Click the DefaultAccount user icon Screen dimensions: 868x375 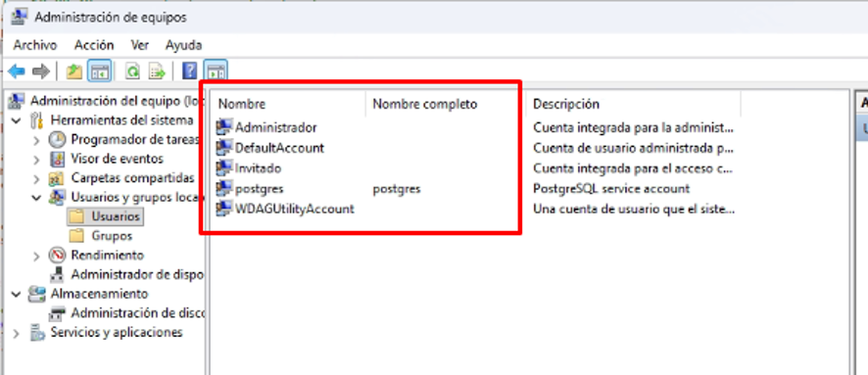coord(224,148)
